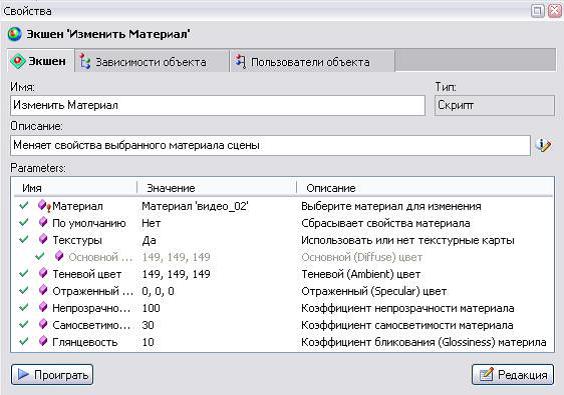Image resolution: width=564 pixels, height=395 pixels.
Task: Click the Описание text field
Action: click(270, 145)
